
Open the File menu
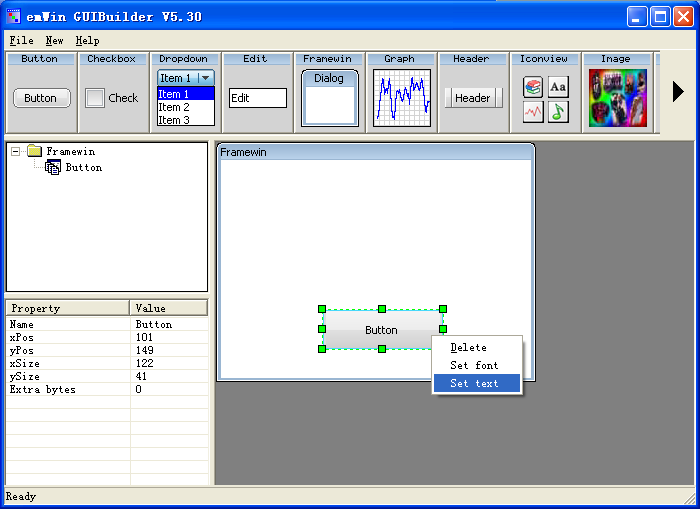click(21, 41)
